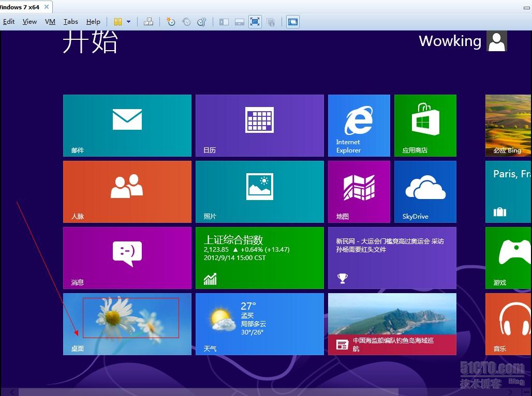Open the Games (游戏) tile
The image size is (532, 396).
(508, 257)
